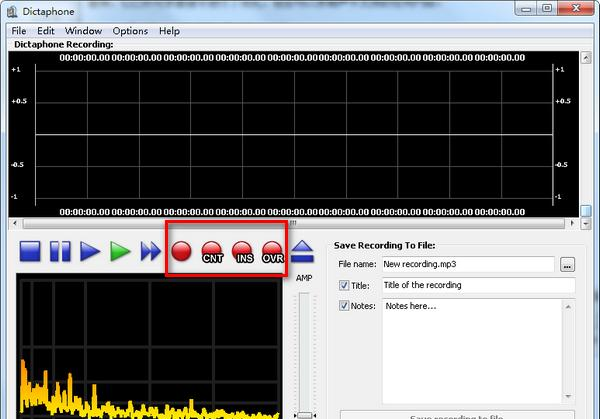Open the Window menu
The image size is (600, 419).
pos(83,31)
